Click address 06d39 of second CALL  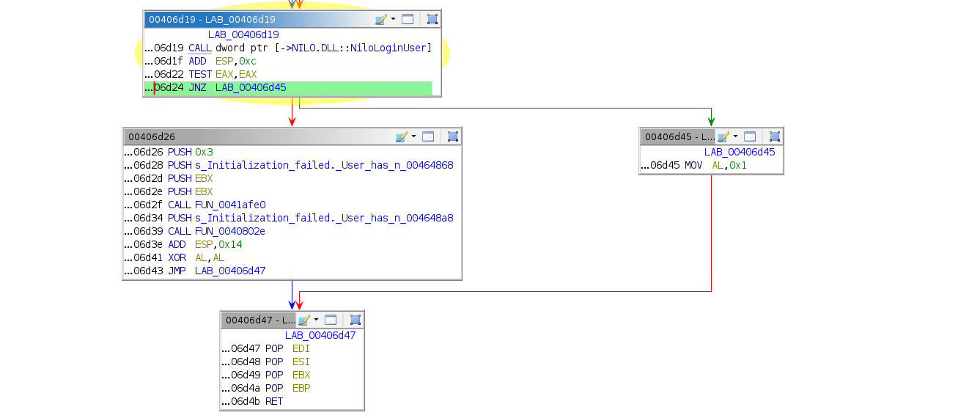(144, 232)
